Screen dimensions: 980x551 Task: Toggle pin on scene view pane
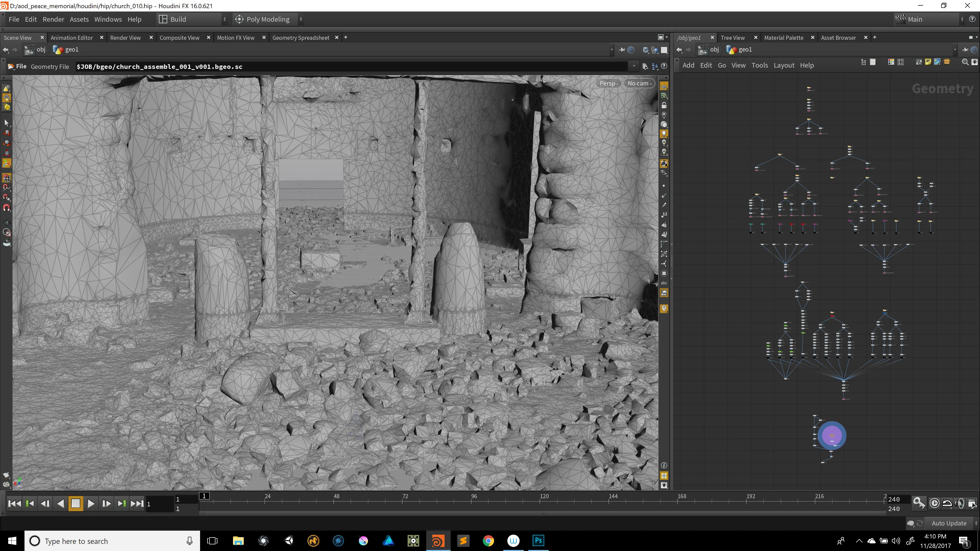[x=622, y=49]
